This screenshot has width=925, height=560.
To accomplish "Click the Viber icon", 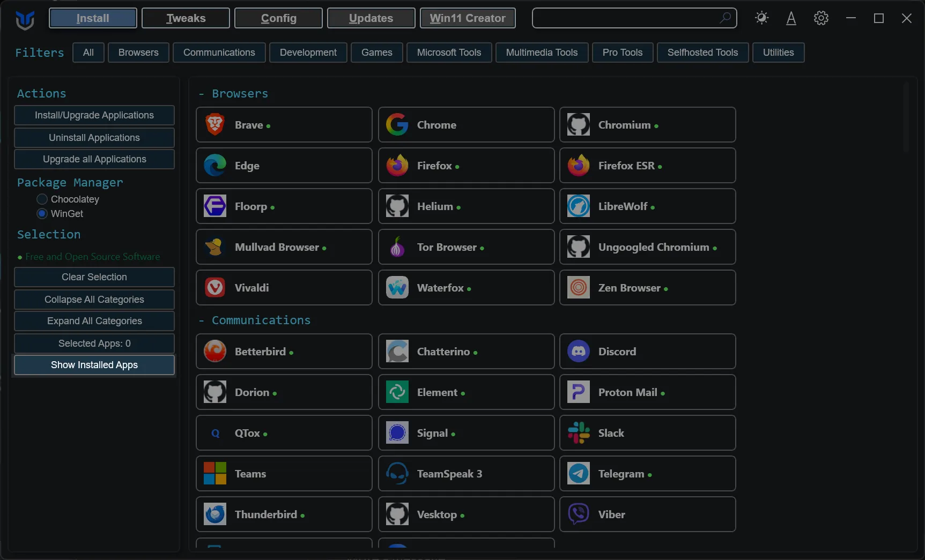I will [579, 514].
